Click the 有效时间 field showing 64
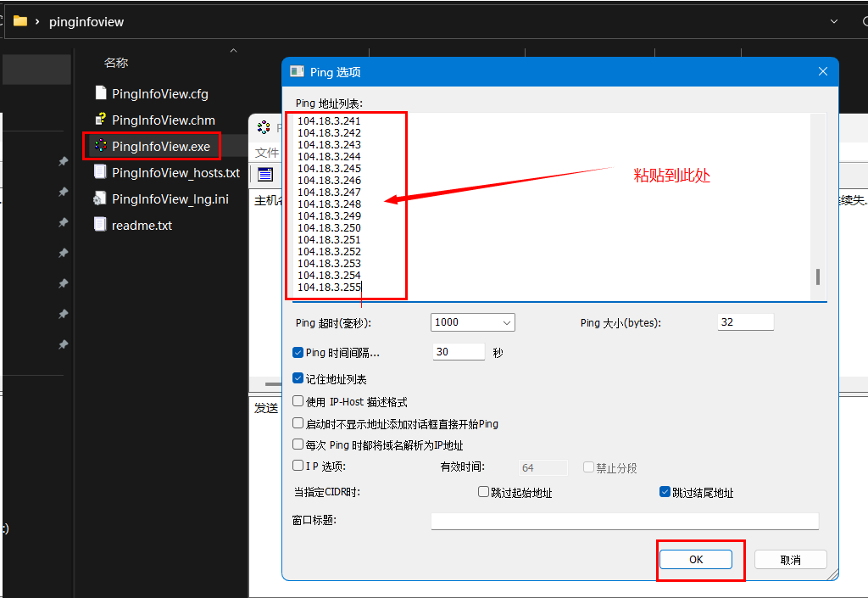Screen dimensions: 868x598 coord(543,468)
